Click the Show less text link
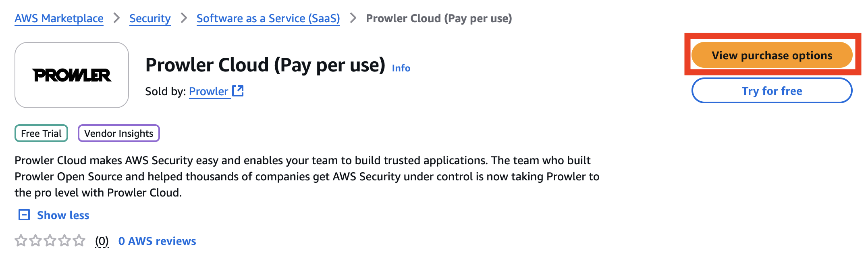The height and width of the screenshot is (255, 868). (63, 215)
